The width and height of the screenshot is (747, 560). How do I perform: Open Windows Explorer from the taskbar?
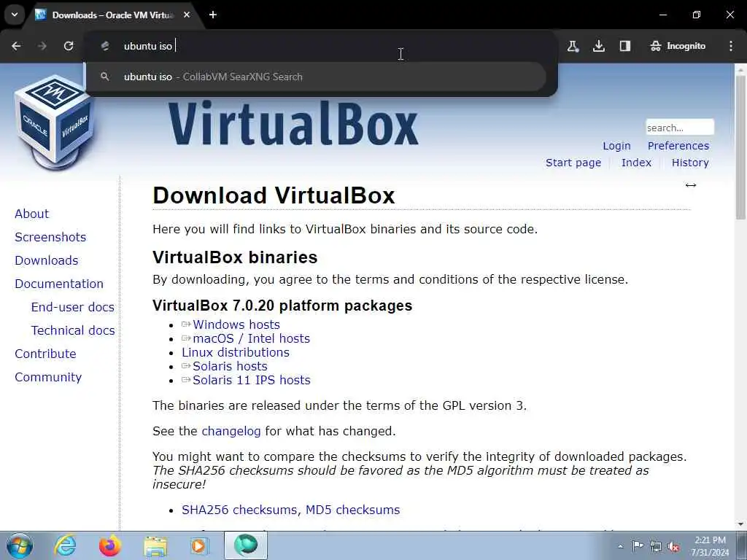pos(155,547)
